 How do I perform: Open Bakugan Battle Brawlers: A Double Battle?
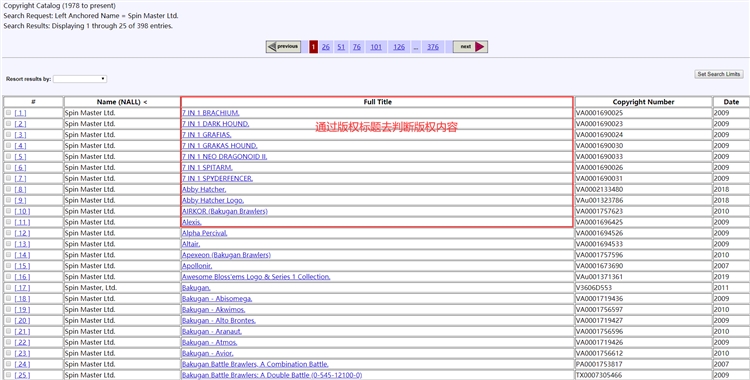click(272, 375)
